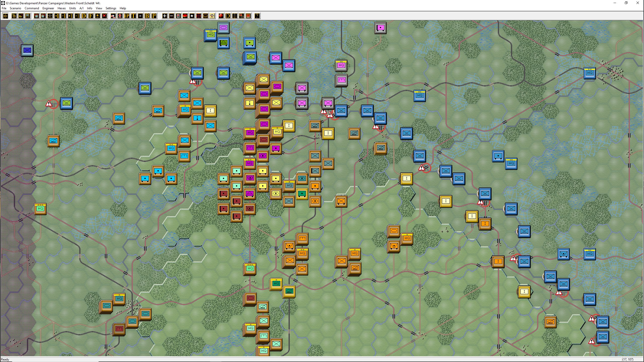
Task: Toggle the 'F' toolbar button
Action: pyautogui.click(x=91, y=16)
